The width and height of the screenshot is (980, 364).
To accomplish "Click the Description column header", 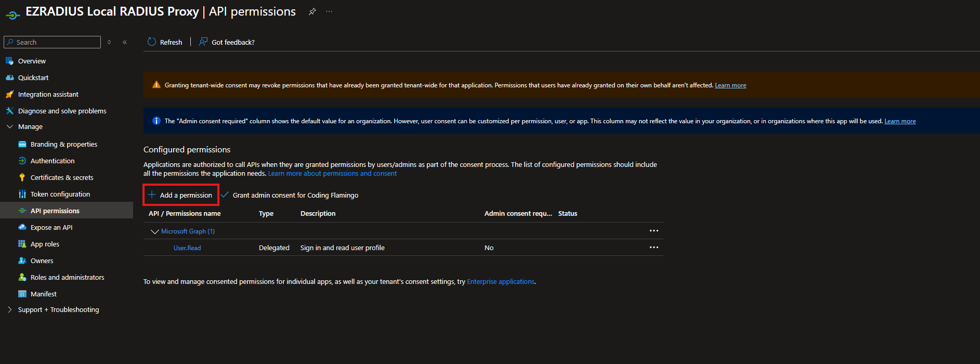I will click(x=318, y=214).
